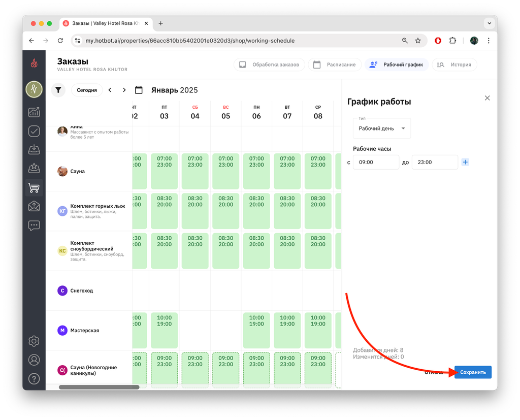
Task: Open the mail envelope icon in the sidebar
Action: click(34, 206)
